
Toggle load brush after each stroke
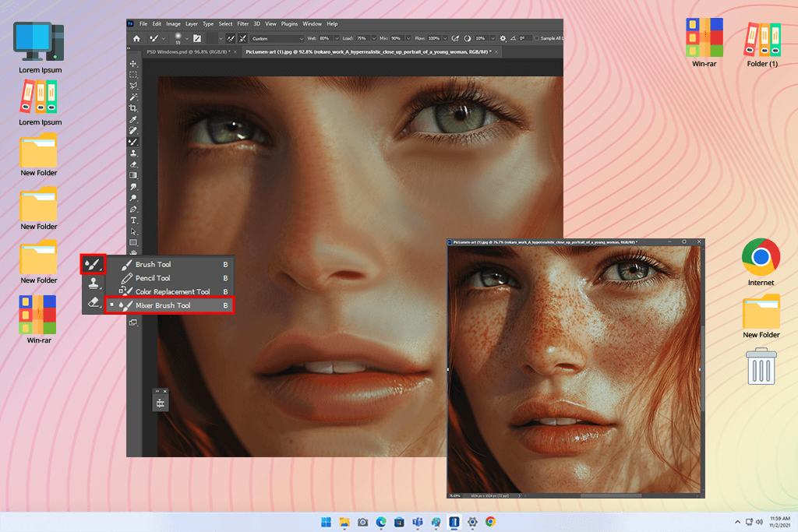pos(231,39)
